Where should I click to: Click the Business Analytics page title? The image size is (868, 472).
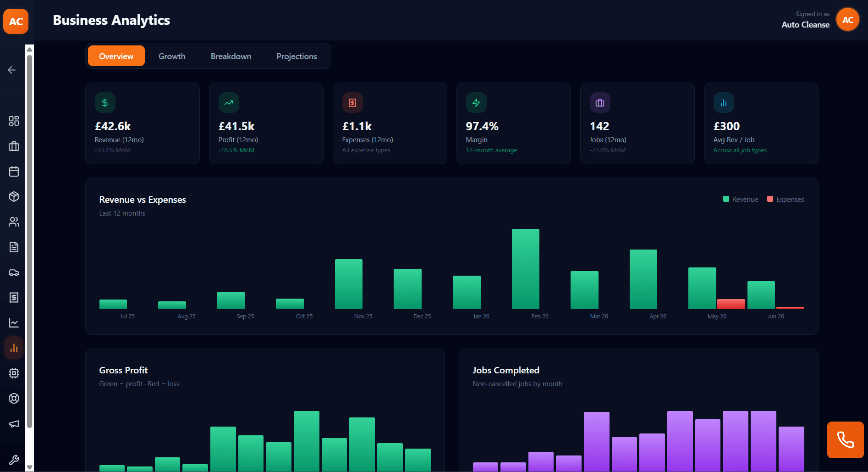click(x=111, y=20)
